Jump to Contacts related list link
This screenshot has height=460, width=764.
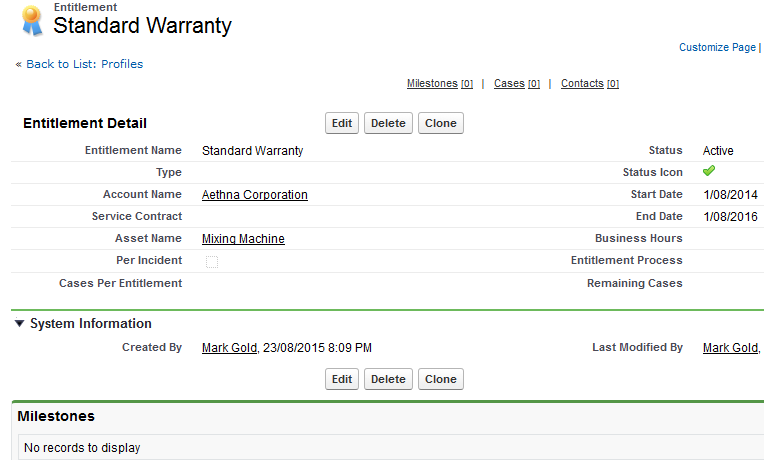click(x=582, y=84)
